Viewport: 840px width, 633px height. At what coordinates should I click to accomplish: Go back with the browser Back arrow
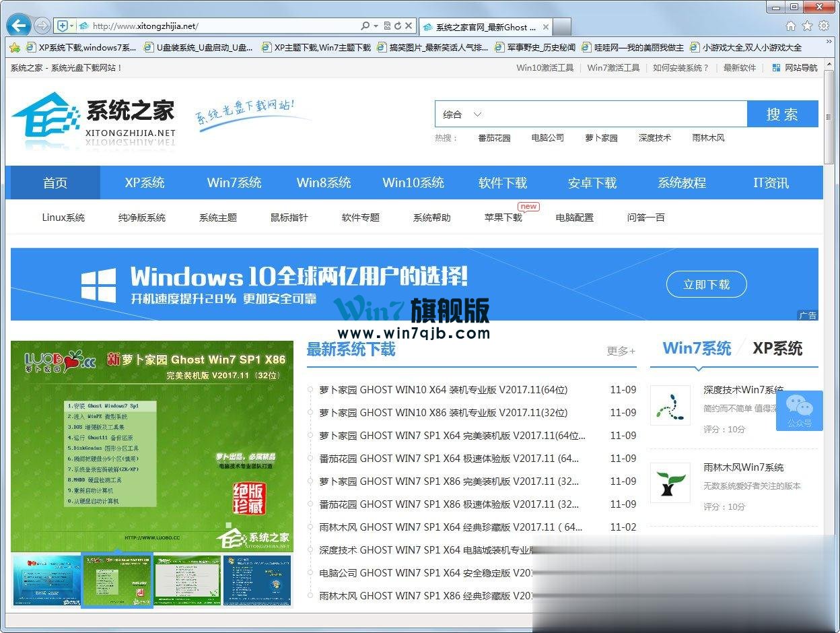coord(19,26)
